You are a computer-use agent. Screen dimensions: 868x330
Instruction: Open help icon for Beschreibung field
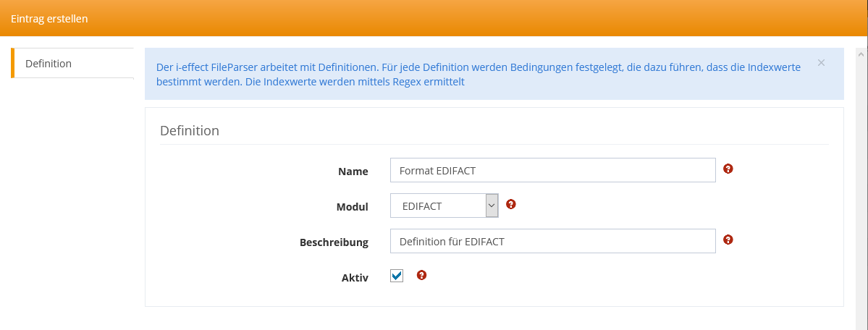pyautogui.click(x=728, y=240)
